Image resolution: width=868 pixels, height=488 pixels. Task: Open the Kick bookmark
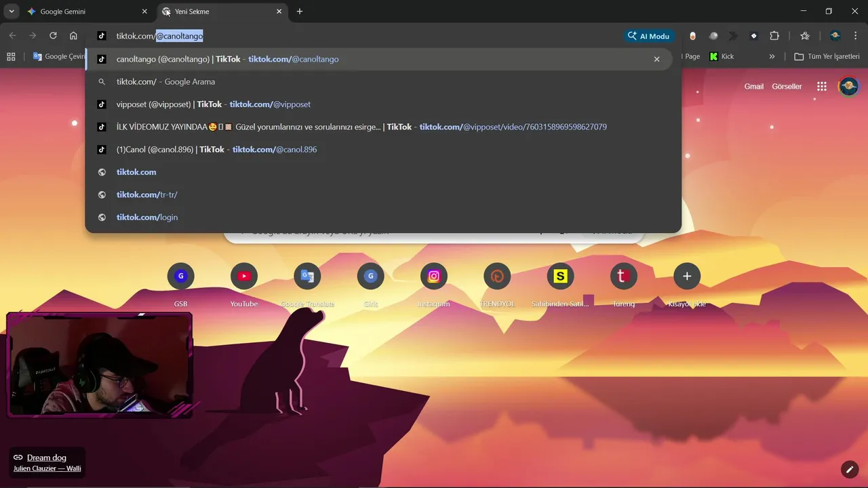(722, 56)
